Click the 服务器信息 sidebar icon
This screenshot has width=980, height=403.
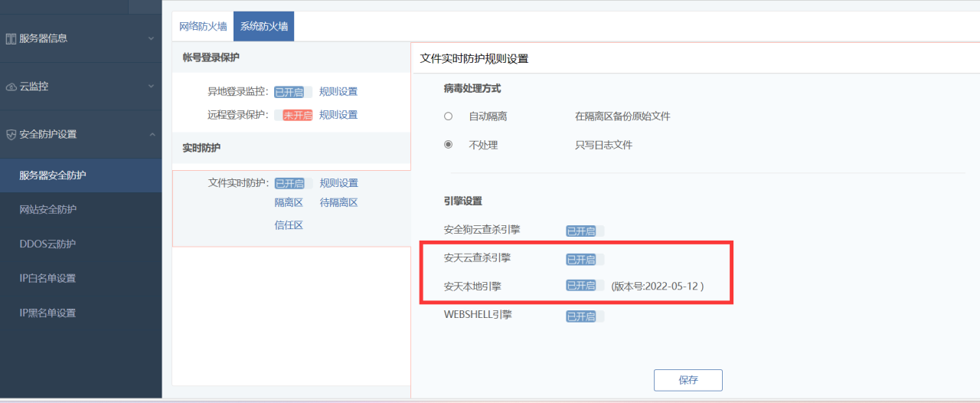click(11, 38)
